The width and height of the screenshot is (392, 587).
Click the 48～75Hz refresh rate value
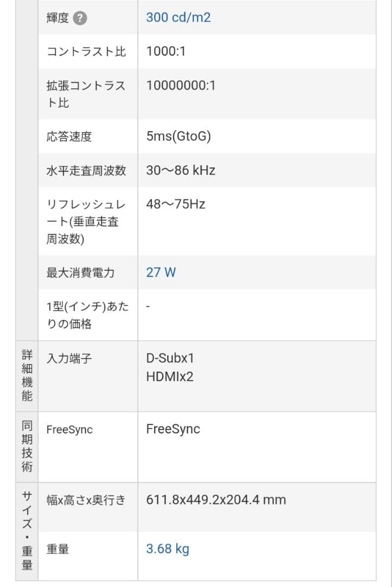[x=175, y=204]
